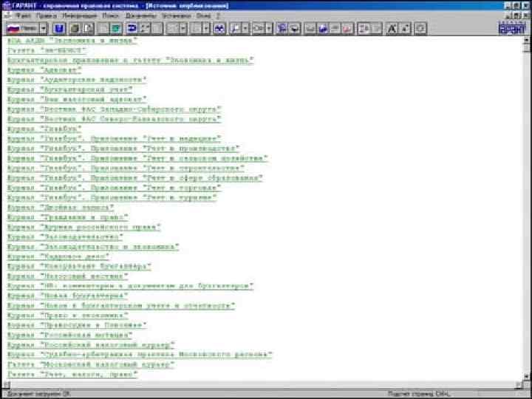Click the green square toolbar icon

pos(116,29)
